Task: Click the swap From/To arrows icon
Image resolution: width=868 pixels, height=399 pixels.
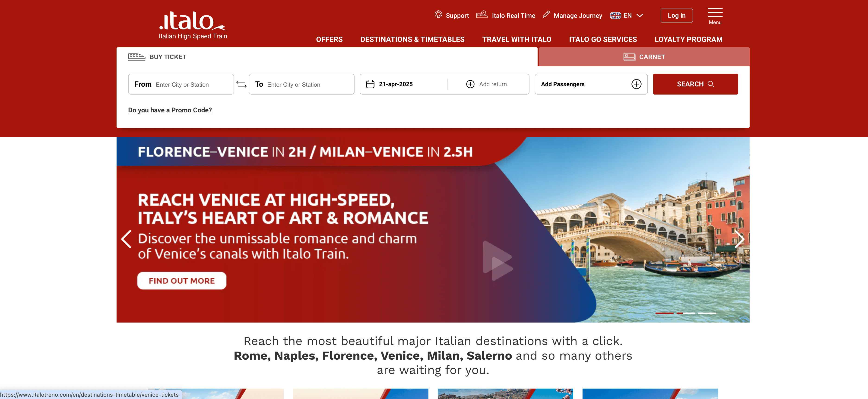Action: (241, 84)
